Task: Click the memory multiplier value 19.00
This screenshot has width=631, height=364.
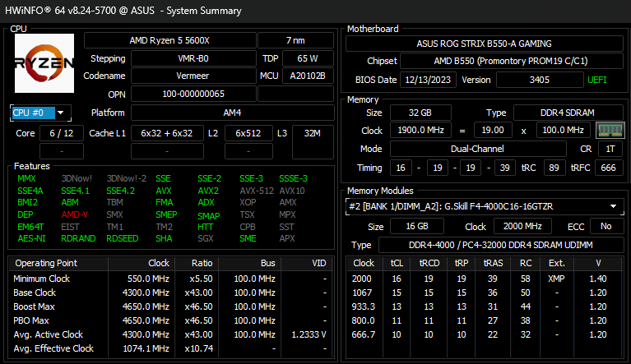Action: [x=493, y=130]
